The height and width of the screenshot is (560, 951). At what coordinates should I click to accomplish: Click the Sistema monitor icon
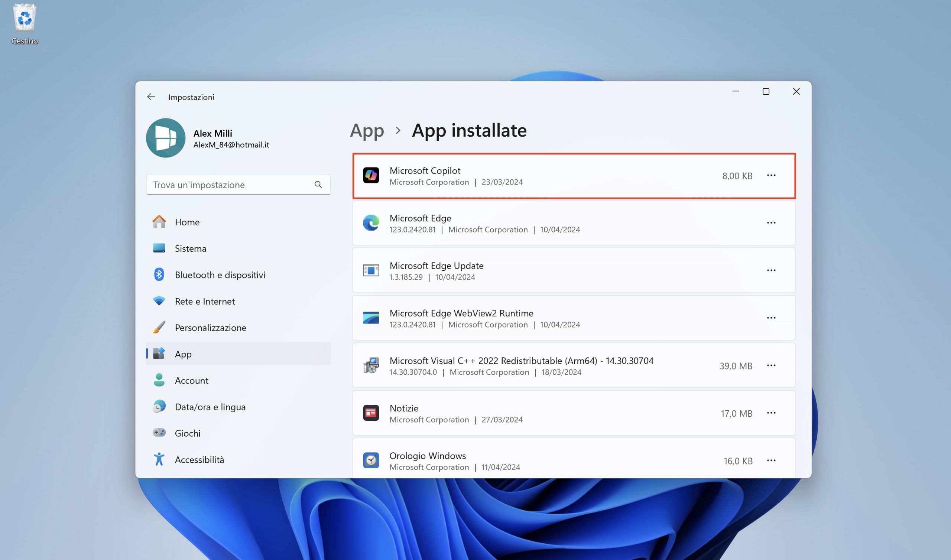point(159,248)
